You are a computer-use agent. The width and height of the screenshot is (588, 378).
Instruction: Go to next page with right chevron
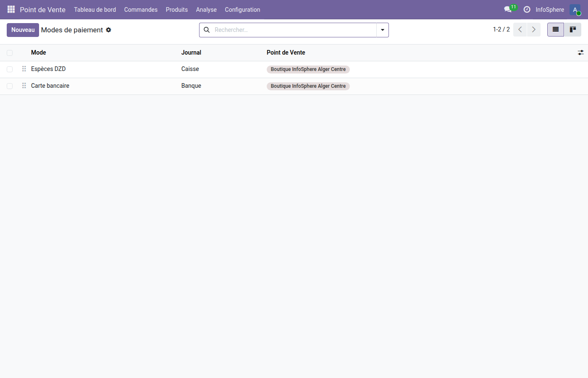coord(533,29)
